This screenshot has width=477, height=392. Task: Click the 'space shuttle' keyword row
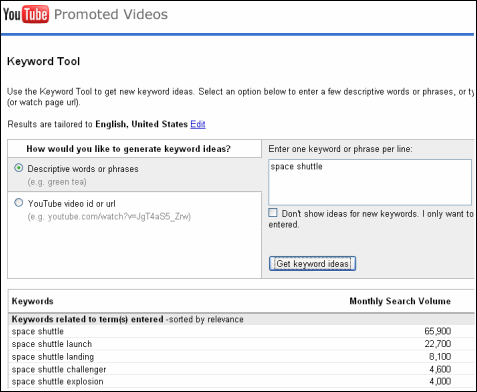coord(241,331)
